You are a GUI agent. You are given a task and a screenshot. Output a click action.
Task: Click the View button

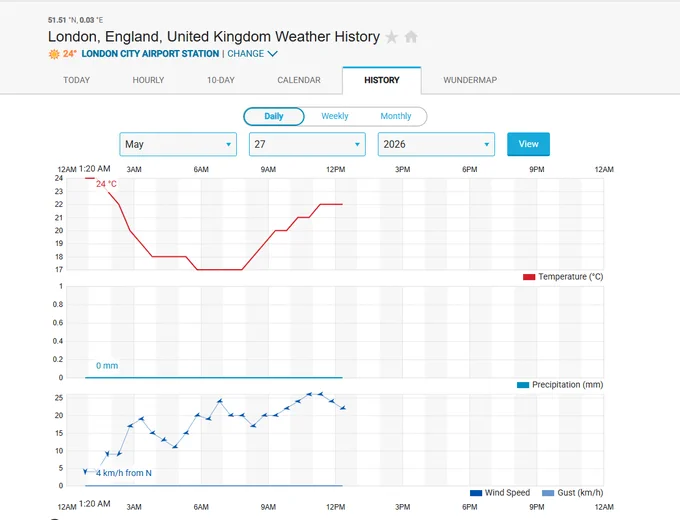coord(528,144)
